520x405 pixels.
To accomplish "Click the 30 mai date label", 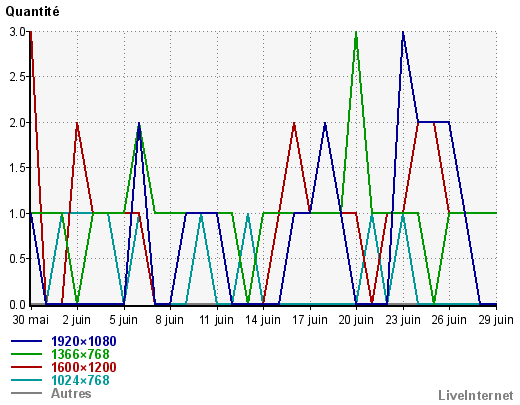I will pos(31,320).
